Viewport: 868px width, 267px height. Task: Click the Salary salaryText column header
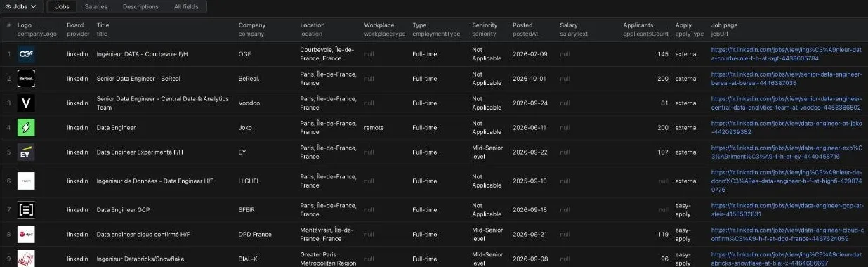click(573, 29)
